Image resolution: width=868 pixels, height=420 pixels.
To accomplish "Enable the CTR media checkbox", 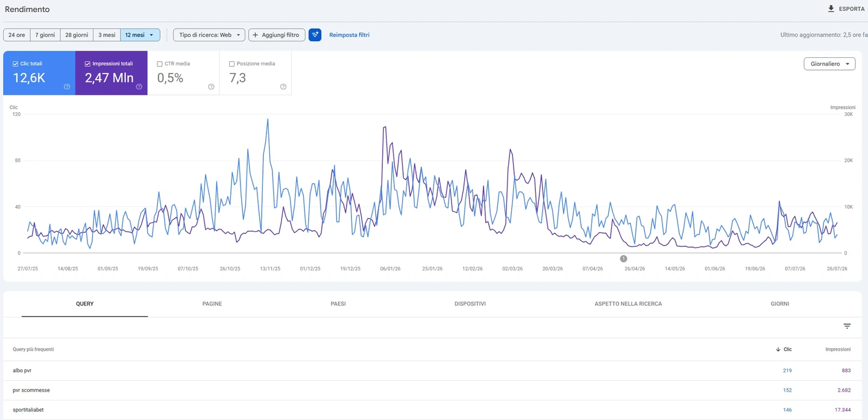I will pyautogui.click(x=160, y=63).
